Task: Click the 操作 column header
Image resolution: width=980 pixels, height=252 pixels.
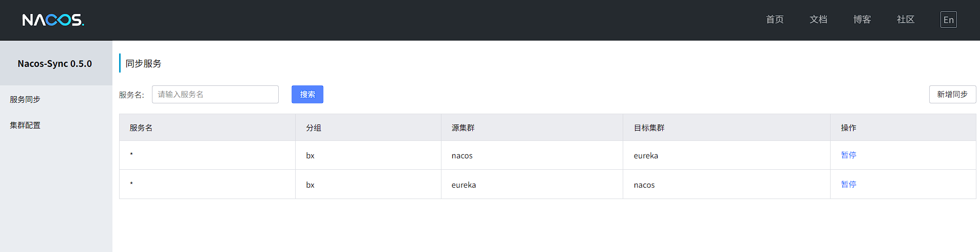Action: coord(848,128)
